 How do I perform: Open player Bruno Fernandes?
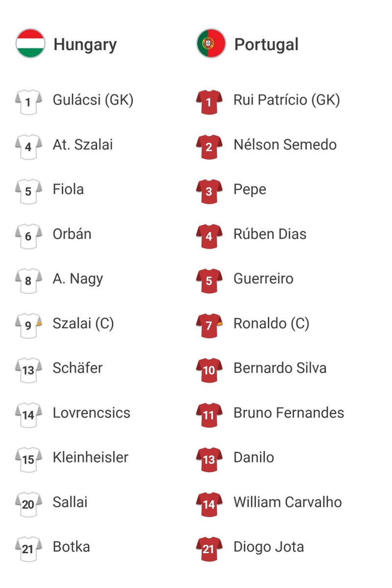(288, 413)
